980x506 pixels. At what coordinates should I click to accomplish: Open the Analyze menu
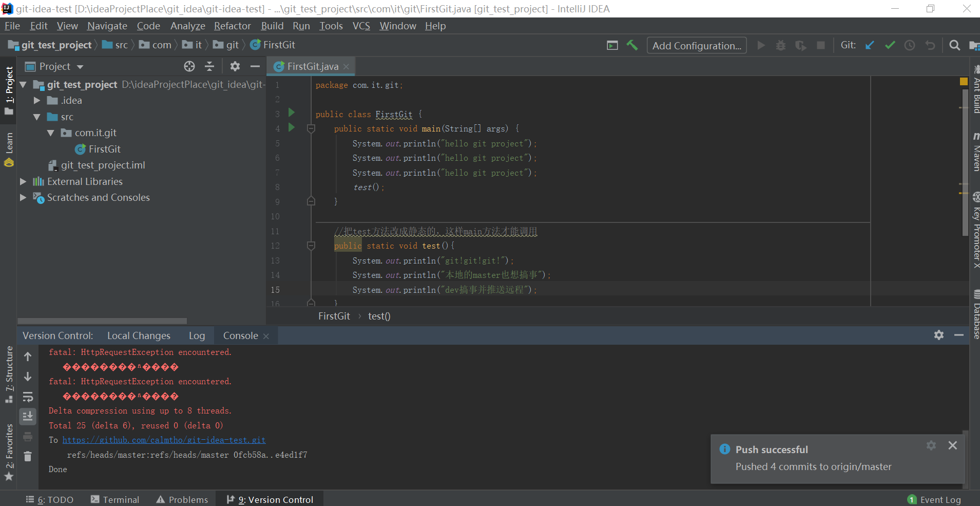coord(188,26)
